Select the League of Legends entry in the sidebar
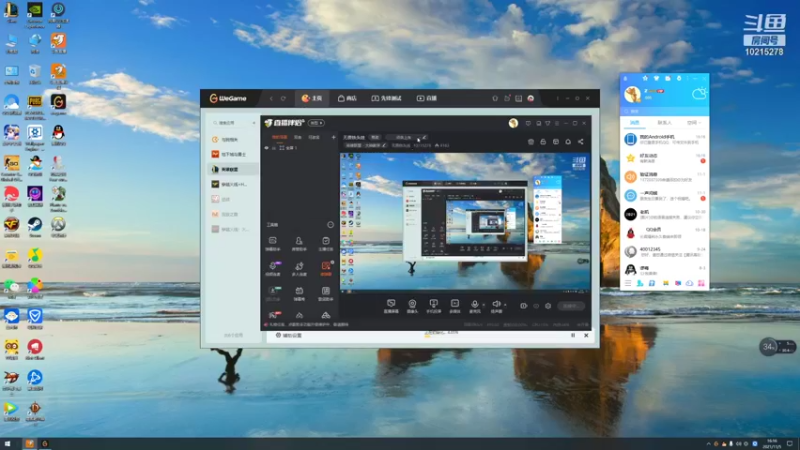800x450 pixels. pos(231,169)
